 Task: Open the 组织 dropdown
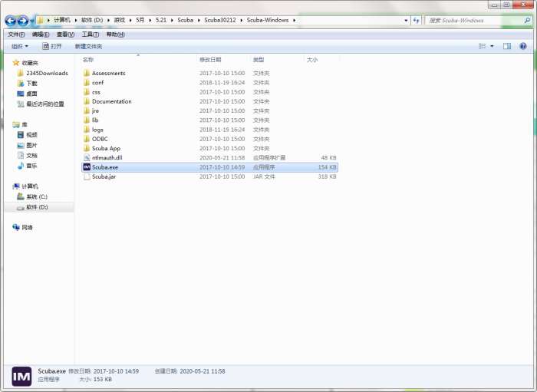coord(20,46)
